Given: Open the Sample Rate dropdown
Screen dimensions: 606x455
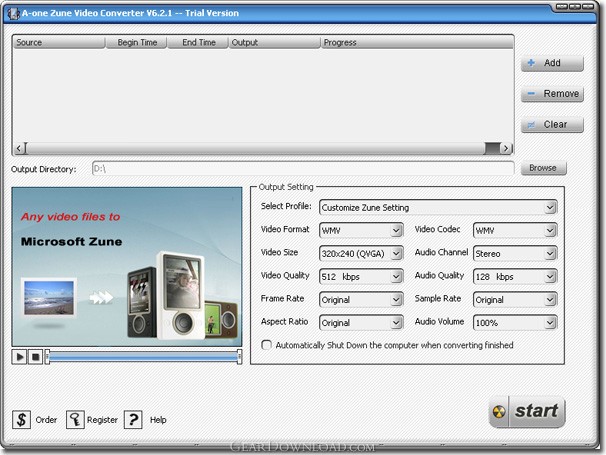Looking at the screenshot, I should coord(515,300).
